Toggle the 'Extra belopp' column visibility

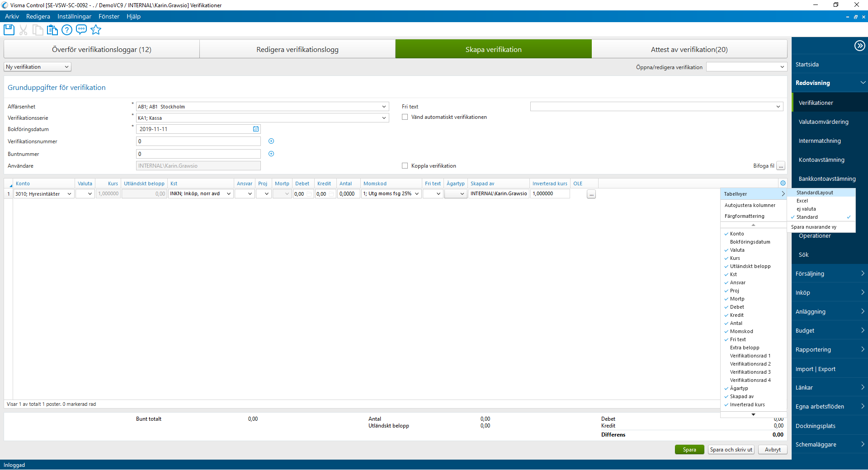tap(745, 348)
